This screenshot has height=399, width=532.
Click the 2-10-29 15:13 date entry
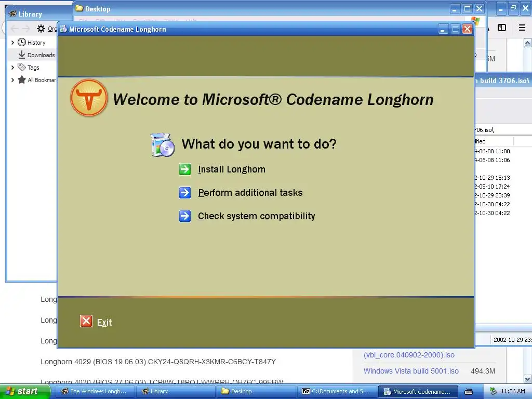pos(492,178)
